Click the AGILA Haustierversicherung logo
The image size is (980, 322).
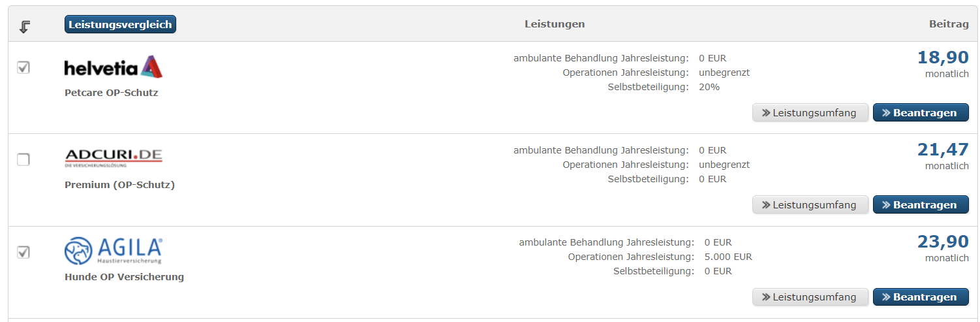(x=114, y=251)
